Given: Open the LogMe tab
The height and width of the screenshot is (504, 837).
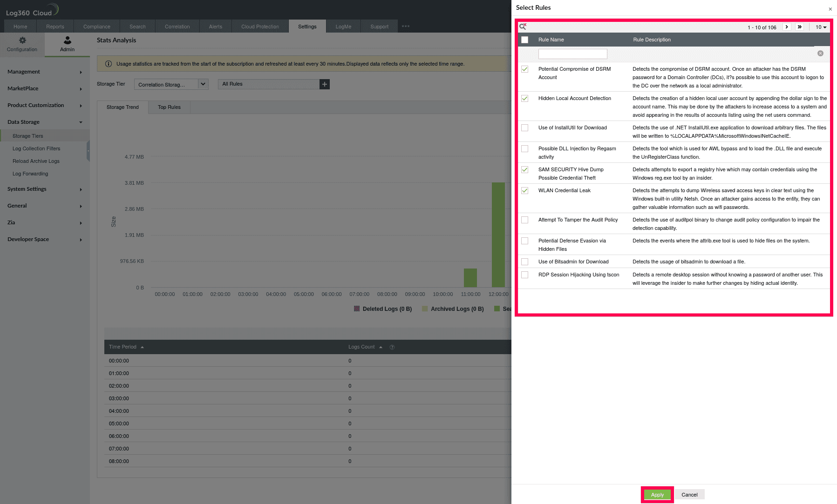Looking at the screenshot, I should [x=343, y=27].
